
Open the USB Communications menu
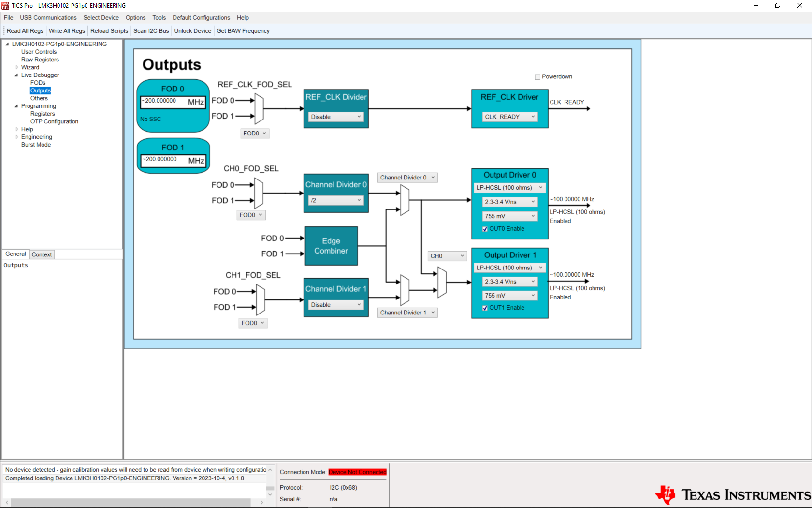48,18
